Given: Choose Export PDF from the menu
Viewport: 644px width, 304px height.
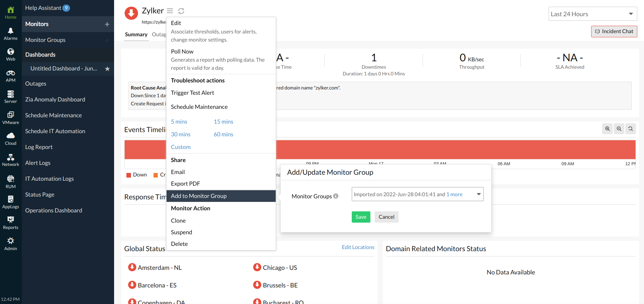Looking at the screenshot, I should coord(185,184).
